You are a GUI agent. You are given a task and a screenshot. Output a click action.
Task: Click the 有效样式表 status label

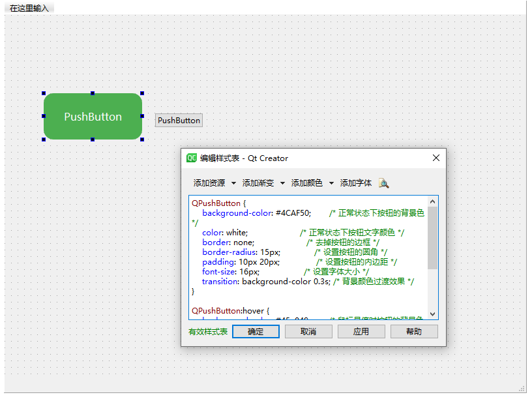coord(208,332)
